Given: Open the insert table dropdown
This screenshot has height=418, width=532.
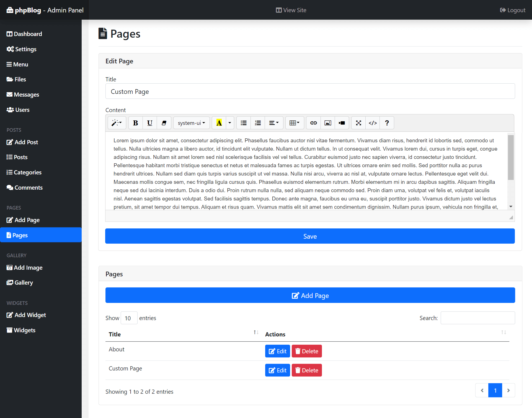Looking at the screenshot, I should coord(295,123).
